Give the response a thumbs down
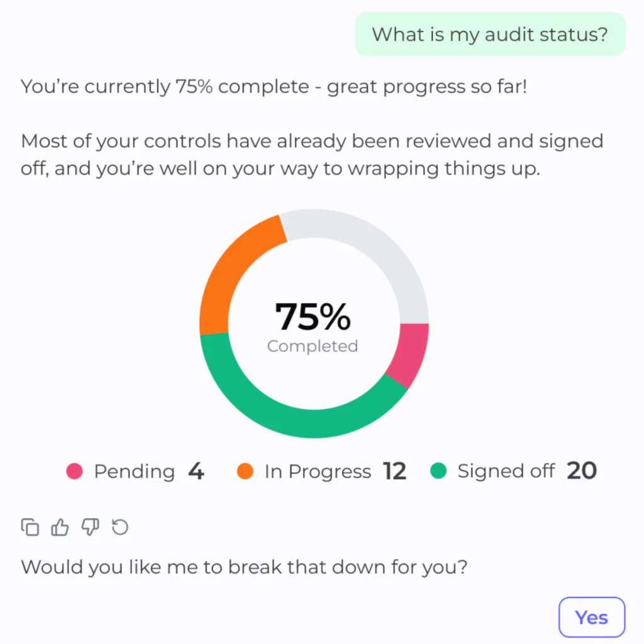 pos(90,527)
